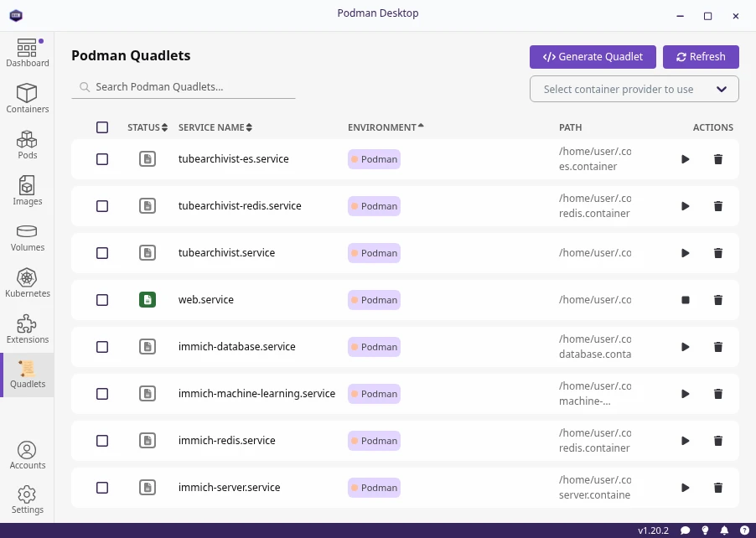The height and width of the screenshot is (538, 756).
Task: Open the Extensions puzzle icon
Action: pos(27,329)
